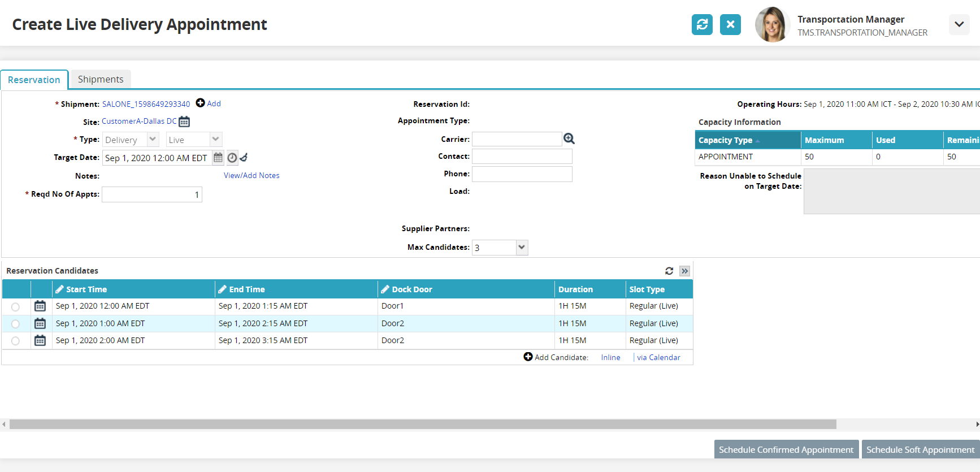Open the Max Candidates dropdown
980x472 pixels.
tap(521, 248)
